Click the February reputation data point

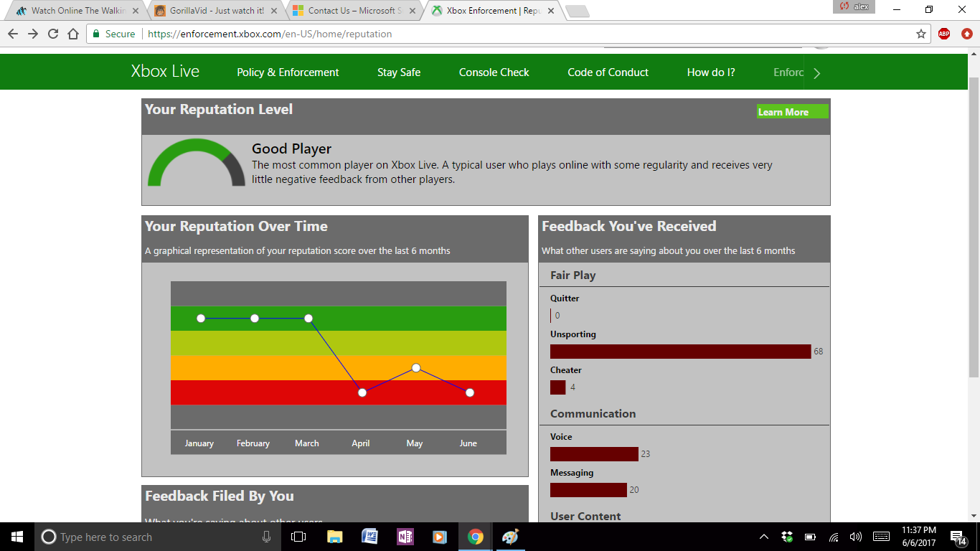coord(255,319)
